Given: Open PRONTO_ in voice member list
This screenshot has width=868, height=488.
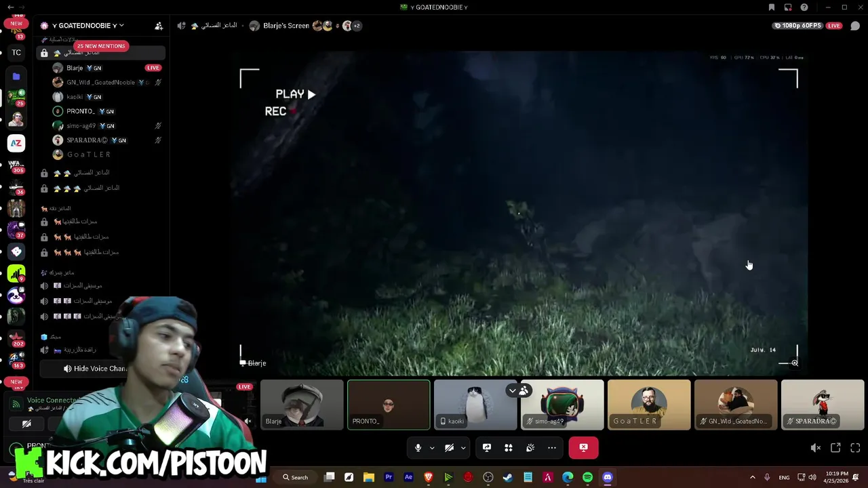Looking at the screenshot, I should tap(107, 111).
